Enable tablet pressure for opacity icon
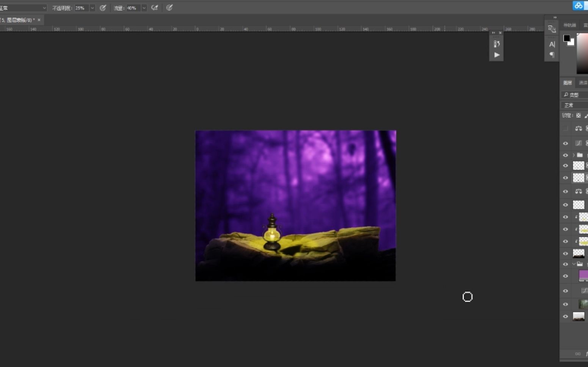 click(103, 7)
